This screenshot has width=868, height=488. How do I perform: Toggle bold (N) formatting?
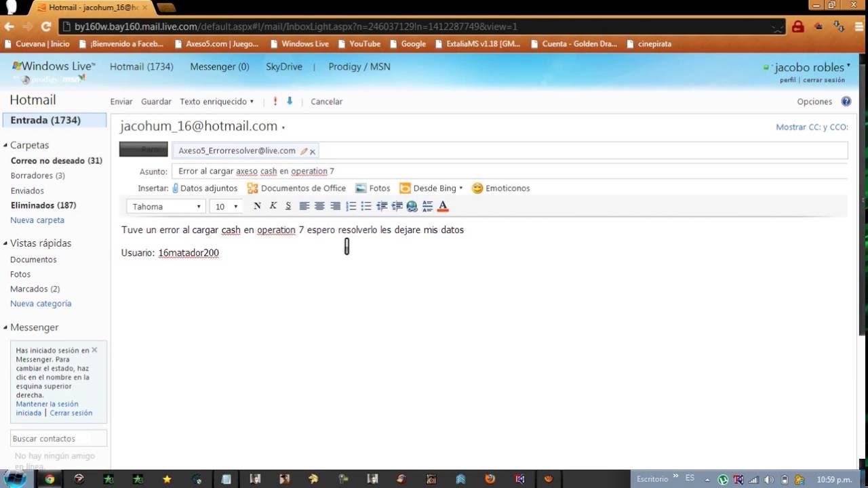point(257,206)
